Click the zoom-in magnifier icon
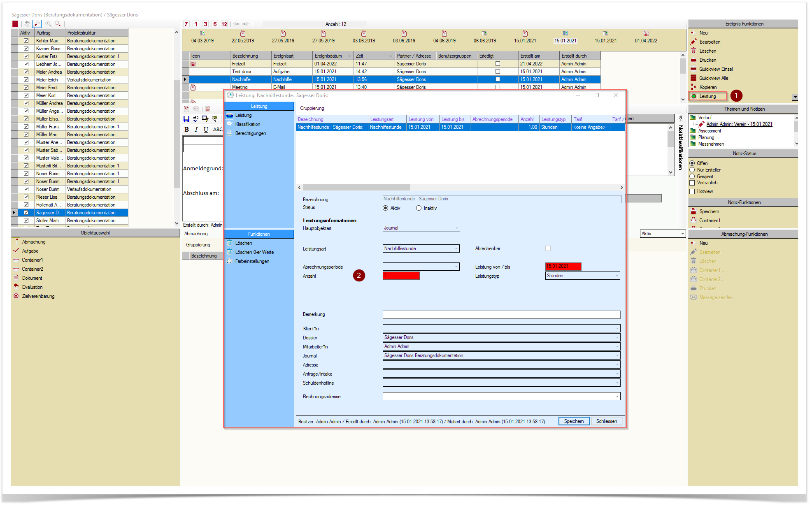Viewport: 812px width, 506px height. point(48,24)
